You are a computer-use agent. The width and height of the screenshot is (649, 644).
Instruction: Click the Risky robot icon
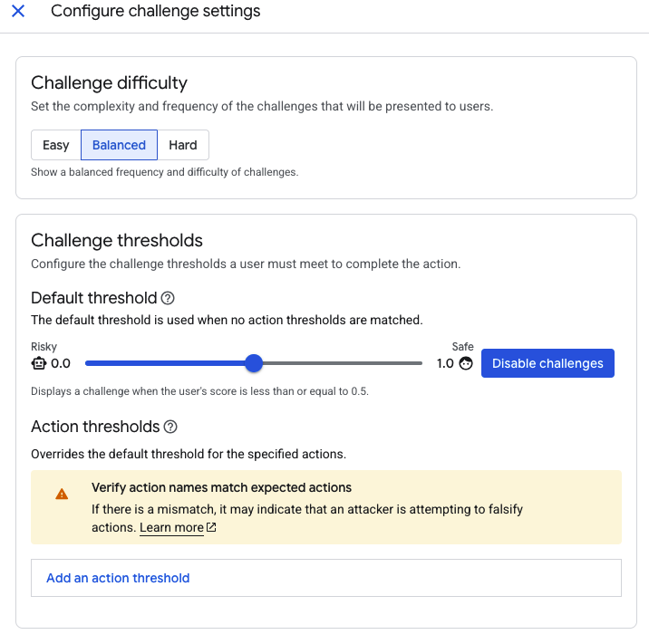38,363
